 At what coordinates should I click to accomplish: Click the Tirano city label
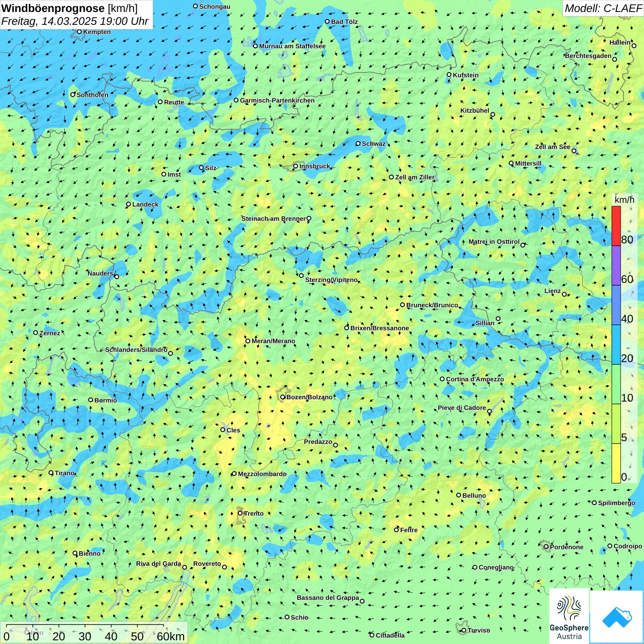(x=64, y=473)
